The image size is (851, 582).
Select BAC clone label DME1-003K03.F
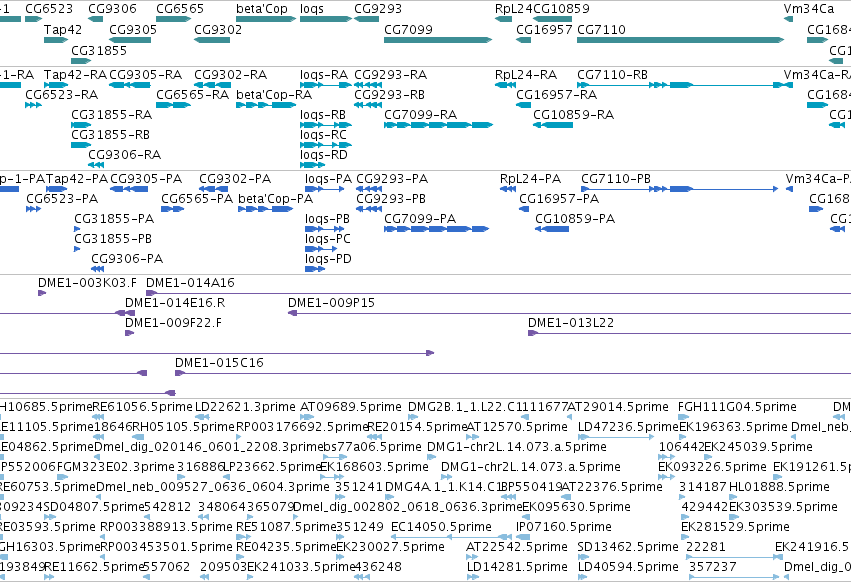coord(87,283)
